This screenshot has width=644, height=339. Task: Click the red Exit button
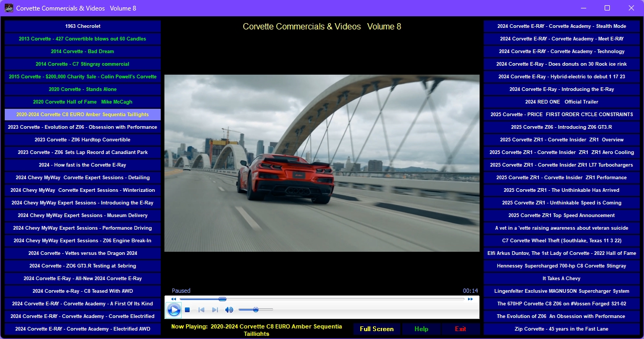point(461,329)
